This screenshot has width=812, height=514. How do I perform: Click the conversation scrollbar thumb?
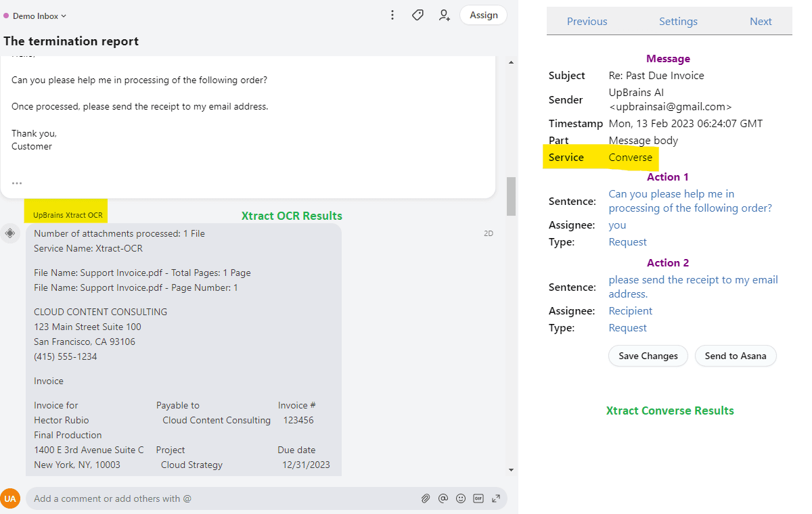pyautogui.click(x=511, y=196)
